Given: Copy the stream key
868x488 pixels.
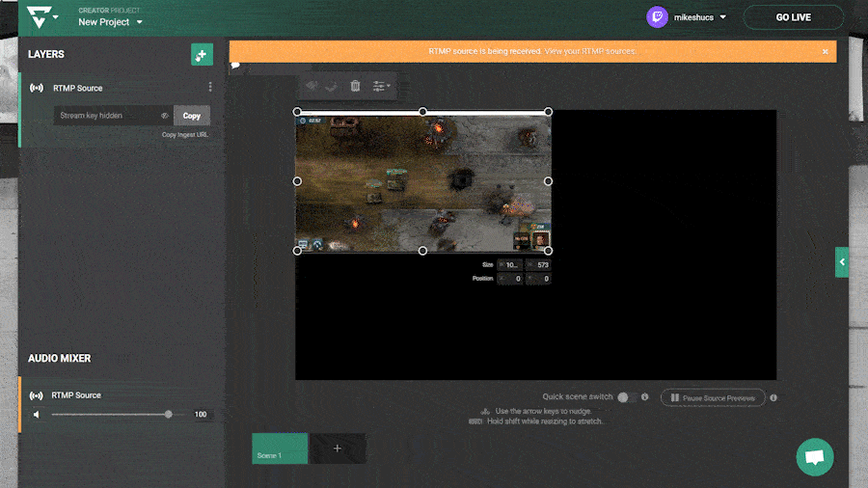Looking at the screenshot, I should (192, 116).
